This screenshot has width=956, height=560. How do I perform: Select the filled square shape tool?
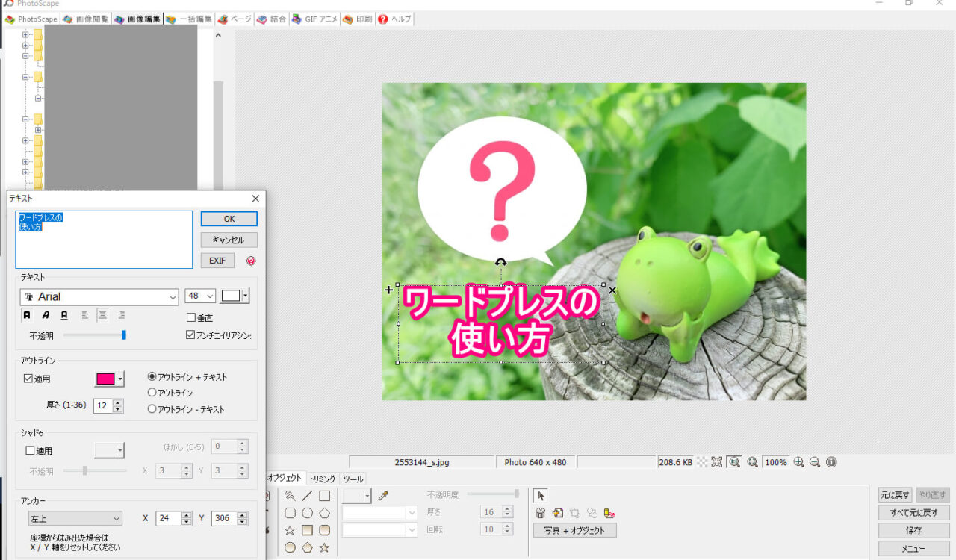click(307, 530)
